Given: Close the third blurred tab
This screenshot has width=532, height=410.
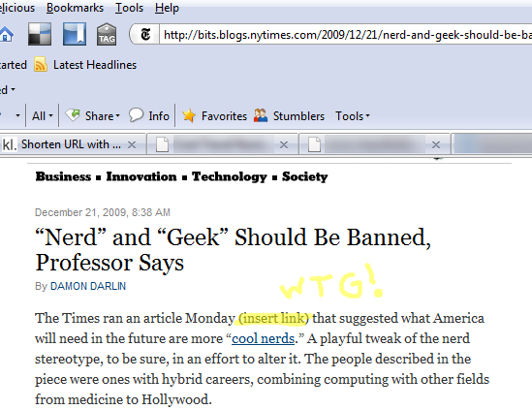Looking at the screenshot, I should [436, 145].
